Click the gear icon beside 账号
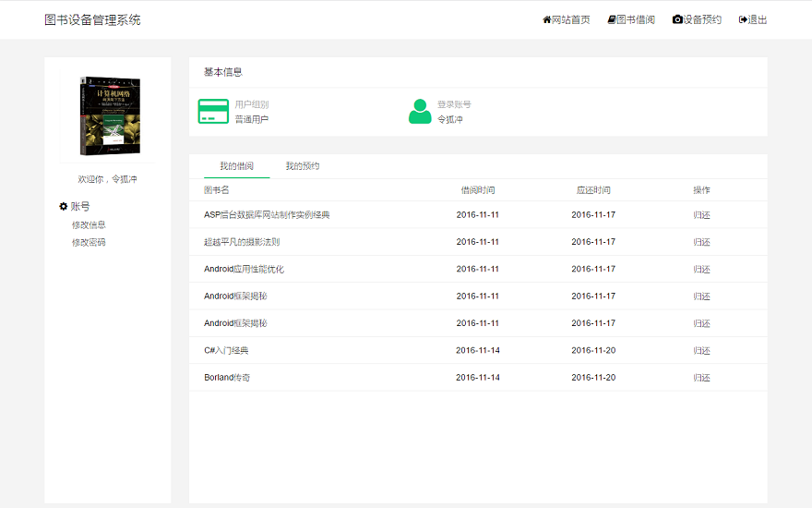The height and width of the screenshot is (508, 812). pyautogui.click(x=63, y=206)
